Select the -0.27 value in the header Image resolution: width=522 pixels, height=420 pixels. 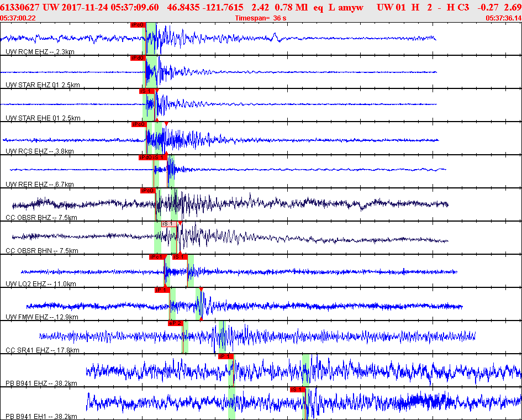click(488, 7)
